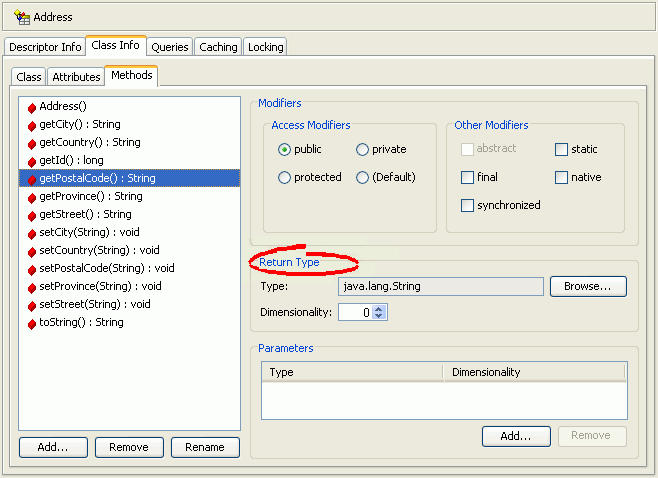Select the private access modifier
Screen dimensions: 658x478
click(362, 149)
